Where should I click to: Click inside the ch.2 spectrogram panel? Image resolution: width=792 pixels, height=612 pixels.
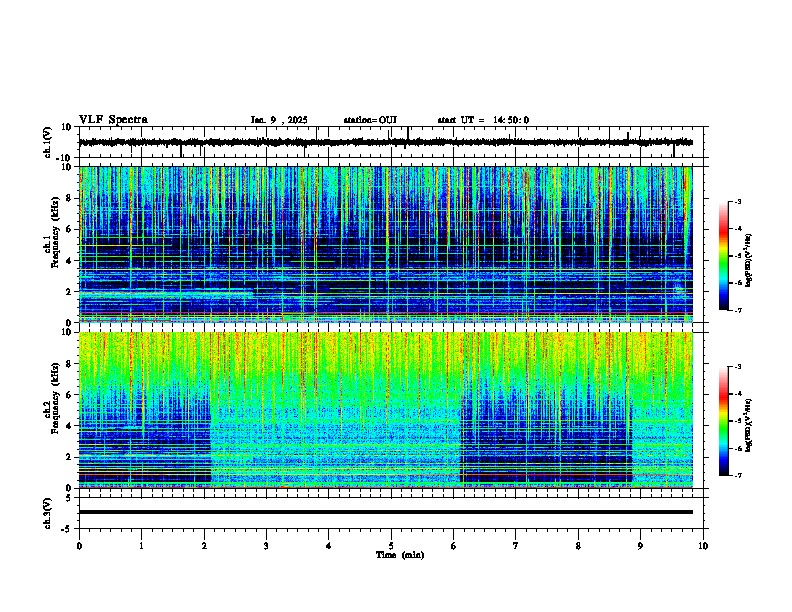386,410
